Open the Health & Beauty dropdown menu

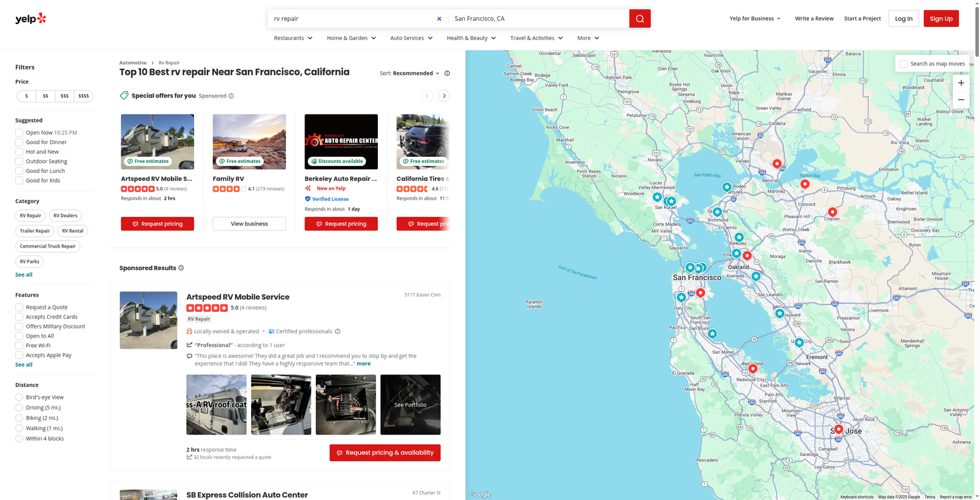coord(472,38)
